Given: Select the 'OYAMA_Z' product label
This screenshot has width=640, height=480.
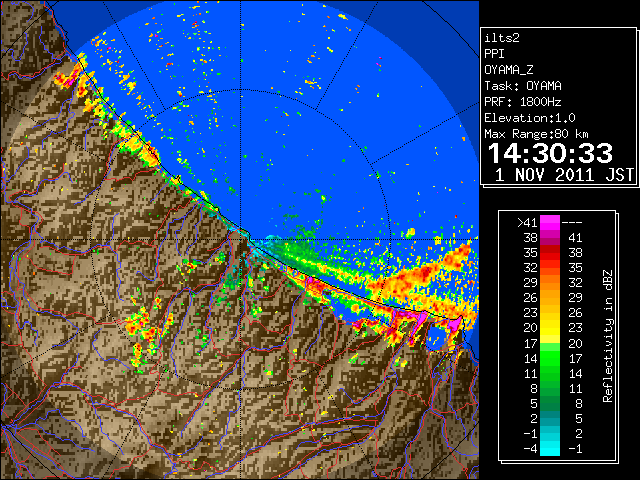Looking at the screenshot, I should [509, 70].
